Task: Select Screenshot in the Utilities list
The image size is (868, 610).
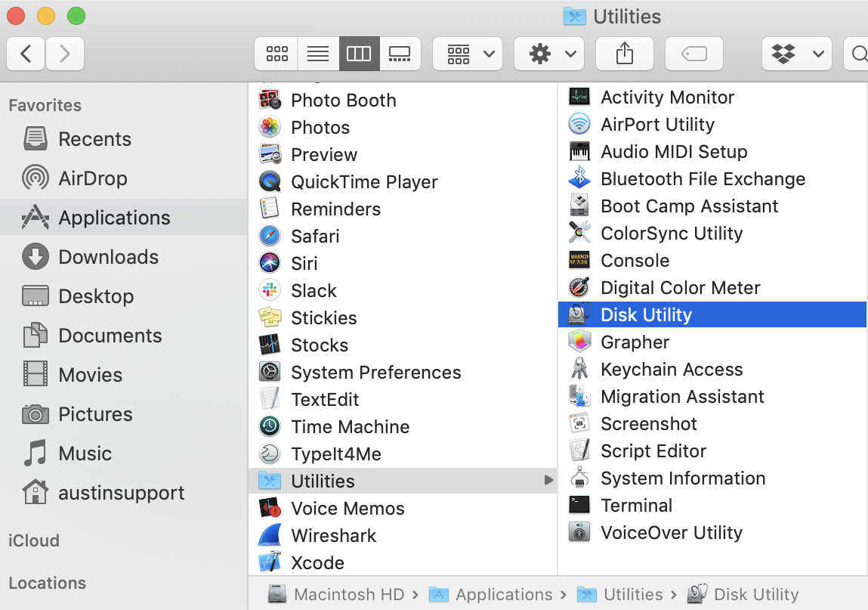Action: point(712,423)
